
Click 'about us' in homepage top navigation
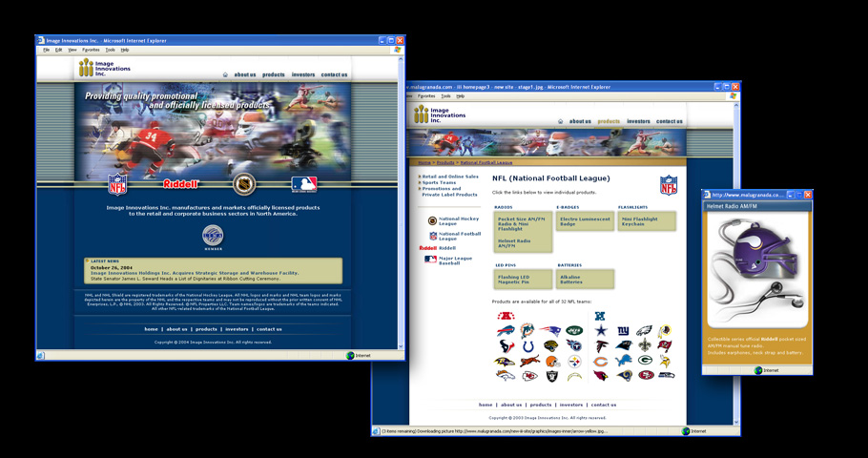pyautogui.click(x=245, y=74)
